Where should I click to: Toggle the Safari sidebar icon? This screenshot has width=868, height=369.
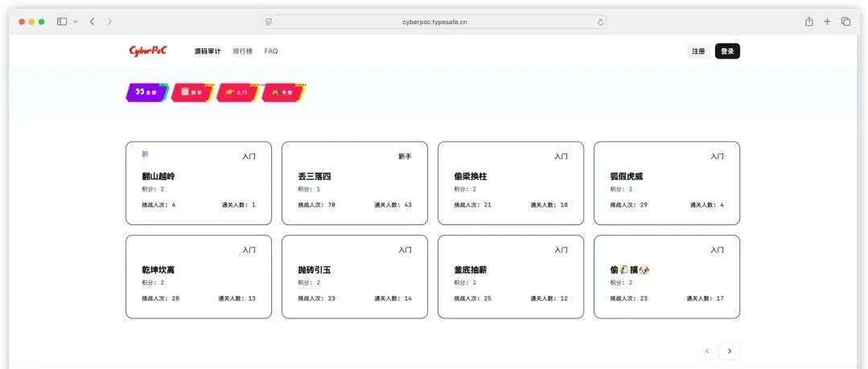click(x=62, y=22)
